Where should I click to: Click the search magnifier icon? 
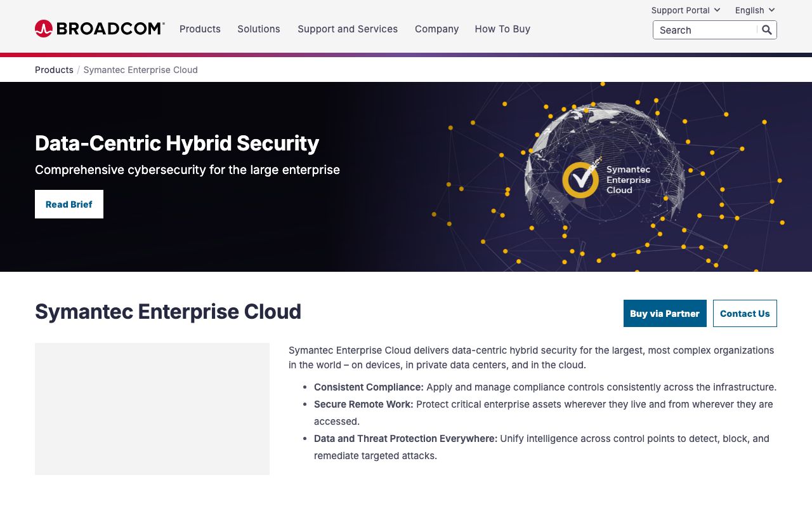(767, 30)
